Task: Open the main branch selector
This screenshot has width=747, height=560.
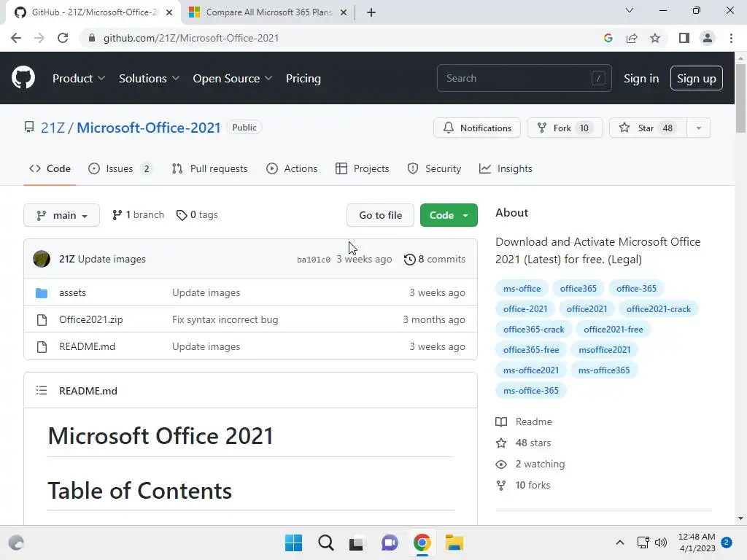Action: (61, 215)
